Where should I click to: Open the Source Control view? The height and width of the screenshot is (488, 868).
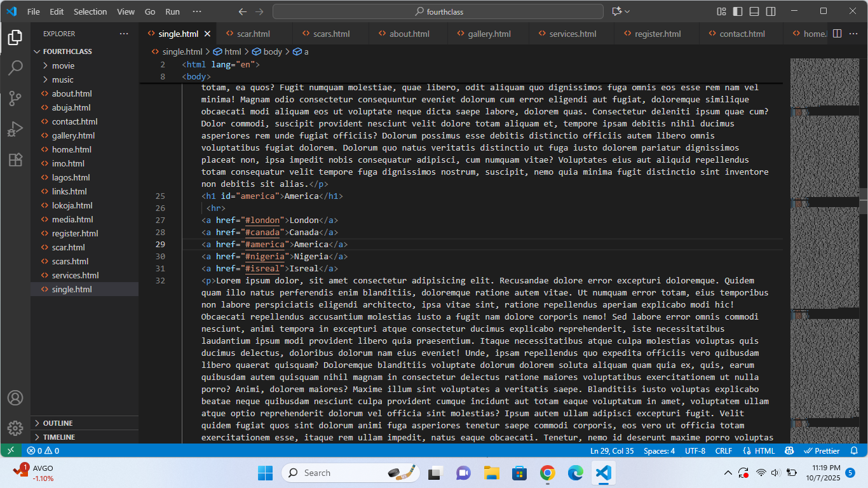[x=15, y=98]
